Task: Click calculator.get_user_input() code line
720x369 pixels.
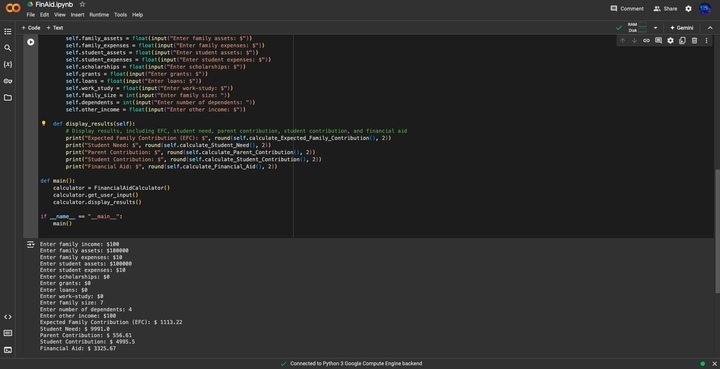Action: [x=96, y=195]
